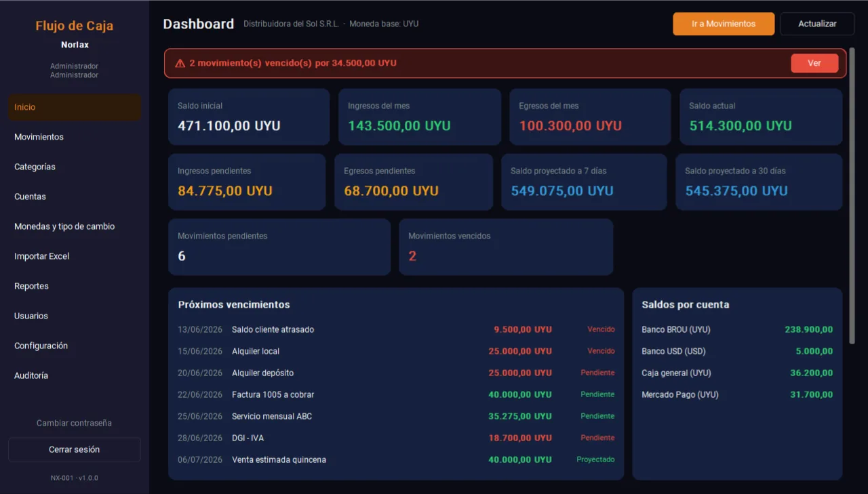Click the Egresos del mes card

590,117
